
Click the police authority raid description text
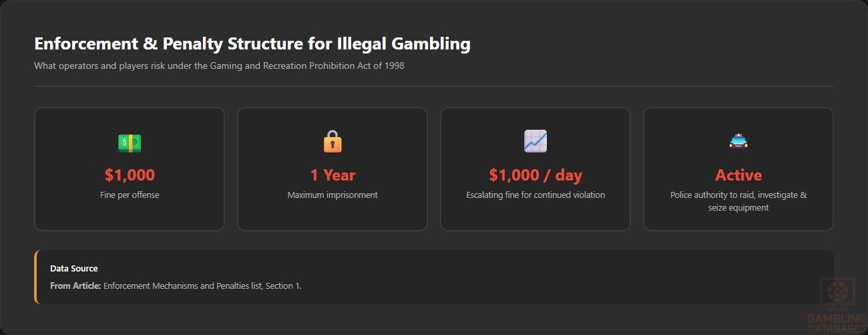pyautogui.click(x=738, y=201)
